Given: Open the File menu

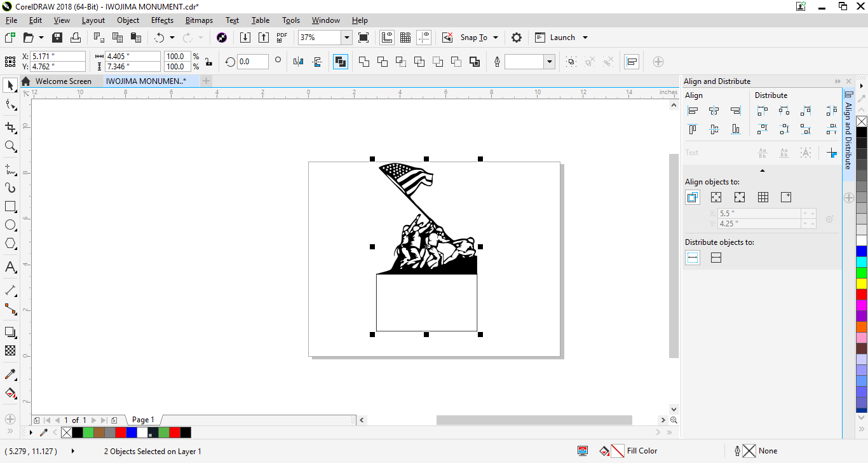Looking at the screenshot, I should click(x=11, y=20).
